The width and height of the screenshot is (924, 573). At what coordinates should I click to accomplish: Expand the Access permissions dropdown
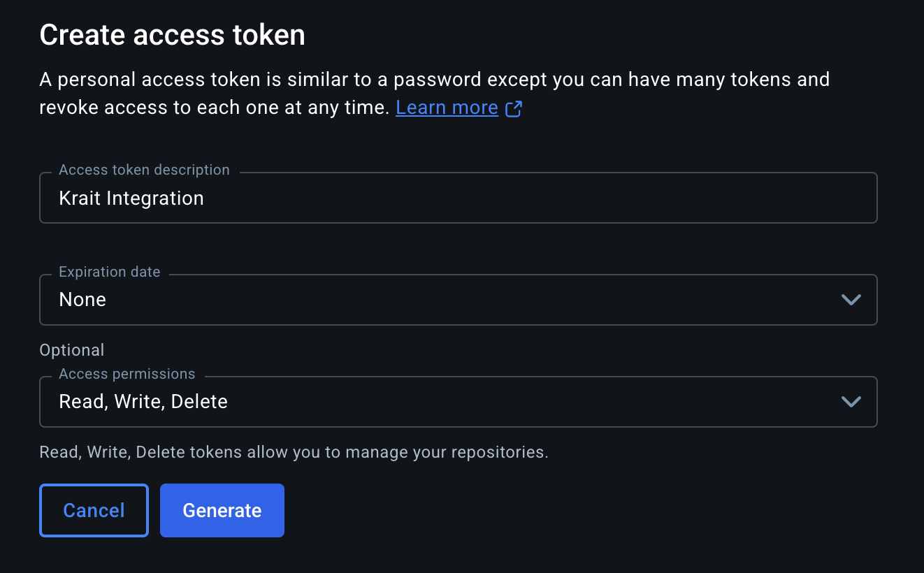(458, 402)
